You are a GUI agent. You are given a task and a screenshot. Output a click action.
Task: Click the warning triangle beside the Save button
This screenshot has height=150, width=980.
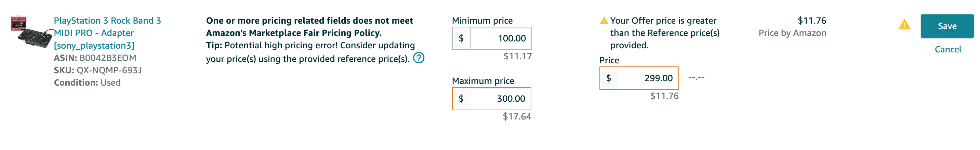904,25
